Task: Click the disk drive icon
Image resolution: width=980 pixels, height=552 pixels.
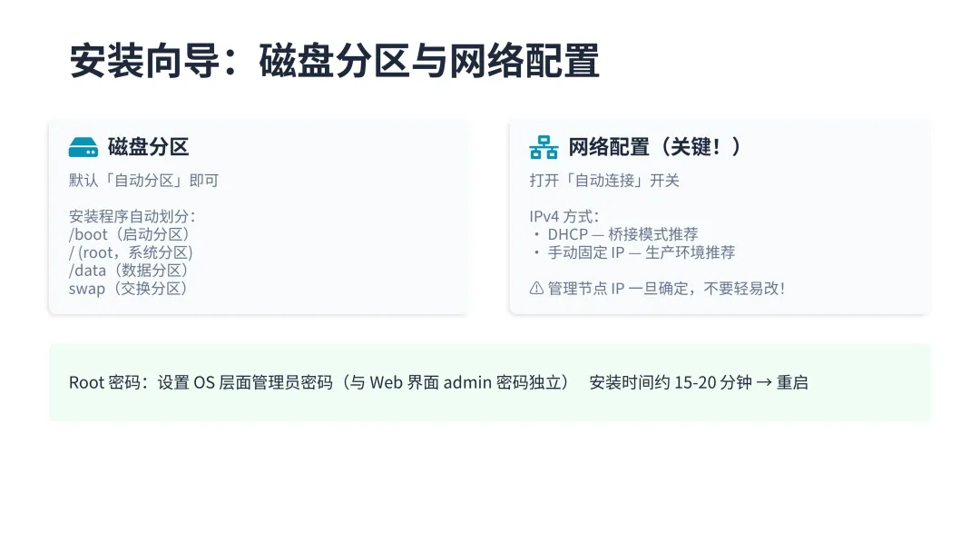Action: (x=83, y=148)
